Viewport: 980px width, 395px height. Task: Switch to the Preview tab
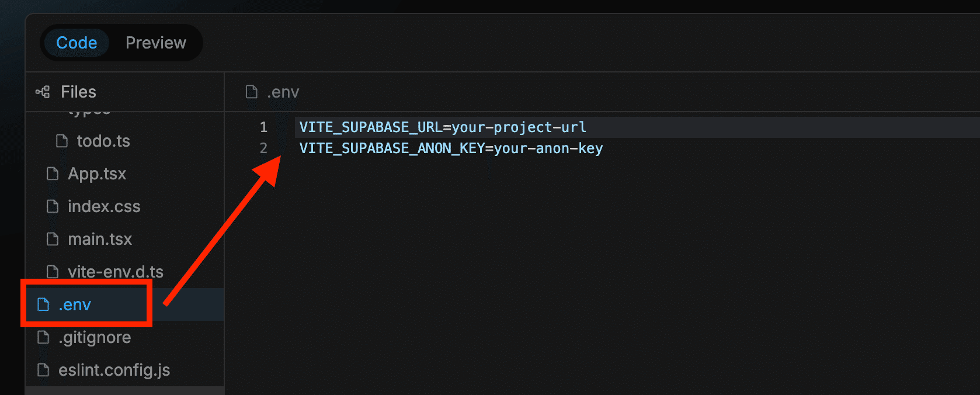(x=155, y=43)
